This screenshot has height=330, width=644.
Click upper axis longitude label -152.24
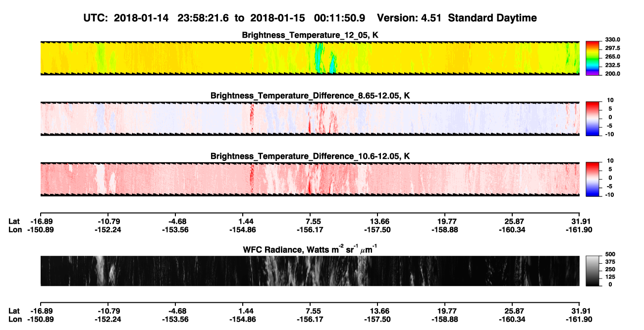click(108, 230)
